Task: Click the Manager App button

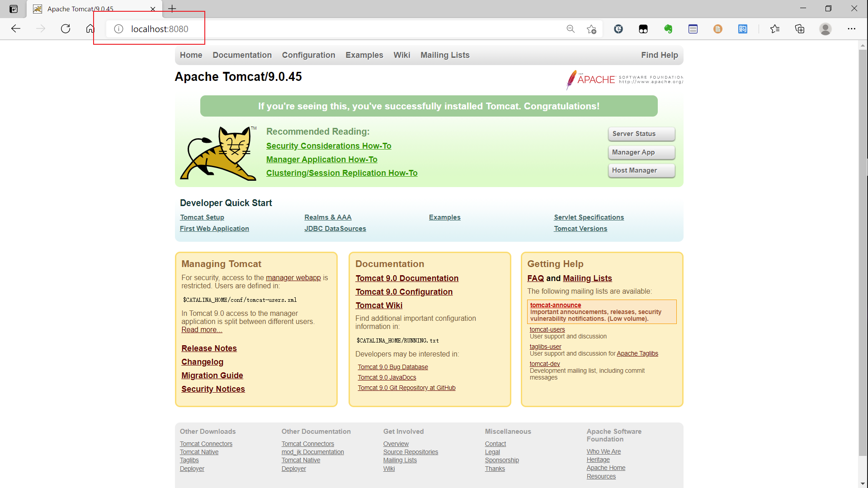Action: (x=642, y=152)
